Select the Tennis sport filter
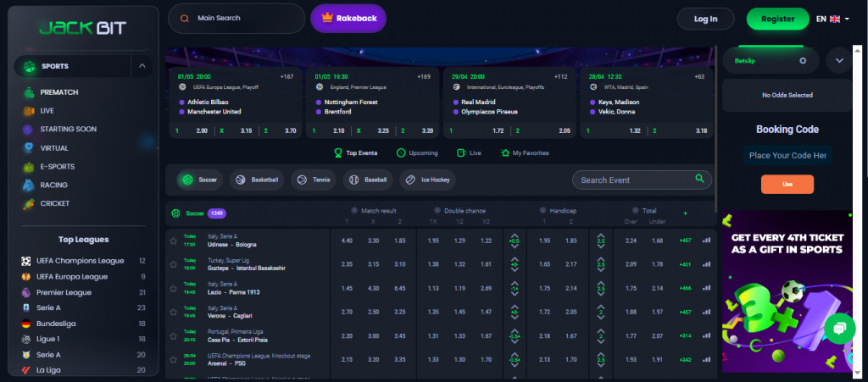 click(x=314, y=180)
